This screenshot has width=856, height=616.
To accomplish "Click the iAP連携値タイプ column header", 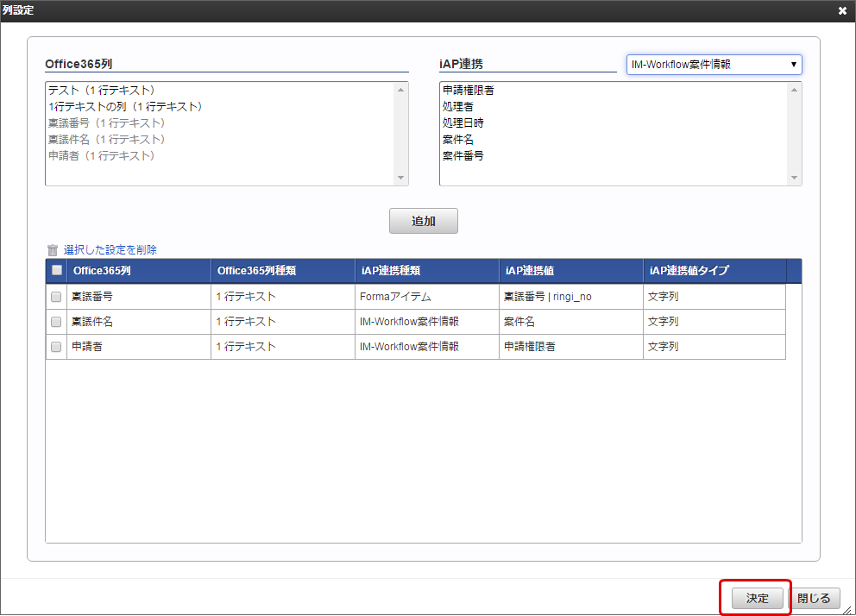I will pos(689,271).
